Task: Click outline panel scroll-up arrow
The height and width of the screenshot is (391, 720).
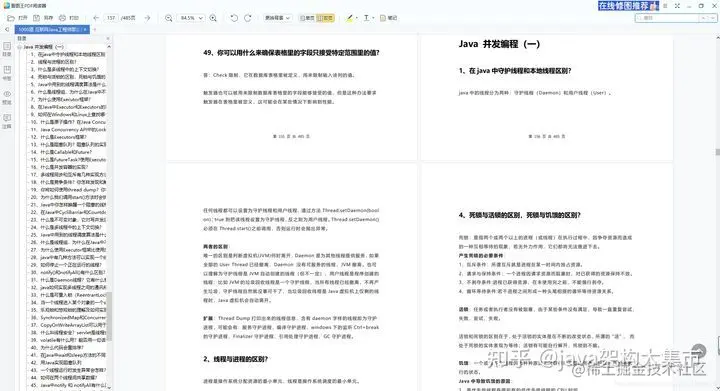Action: pos(109,47)
